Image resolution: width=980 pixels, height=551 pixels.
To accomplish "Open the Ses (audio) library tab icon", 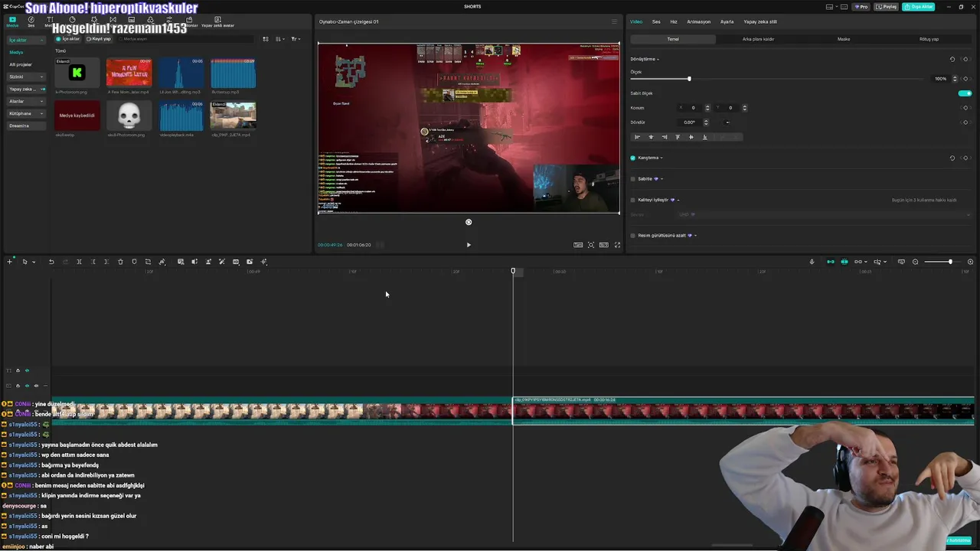I will click(x=31, y=21).
